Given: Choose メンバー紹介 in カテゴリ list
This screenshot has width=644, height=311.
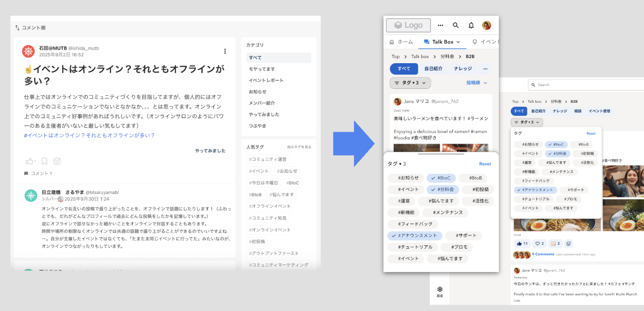Looking at the screenshot, I should (262, 103).
